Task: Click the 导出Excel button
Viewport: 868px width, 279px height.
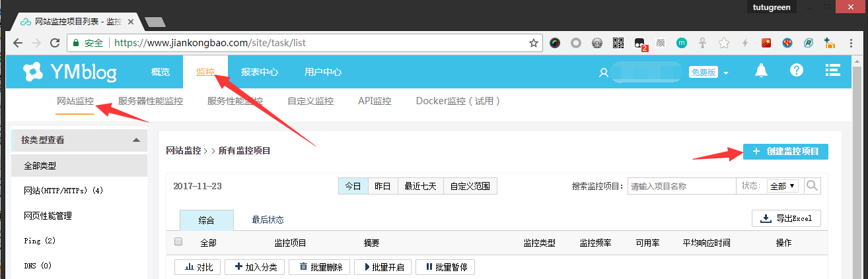Action: 786,218
